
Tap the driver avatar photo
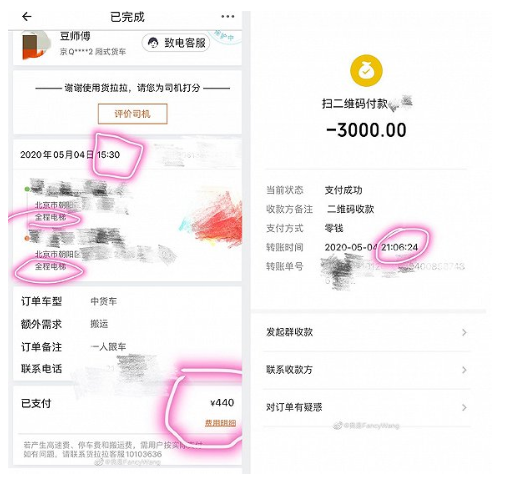tap(36, 45)
